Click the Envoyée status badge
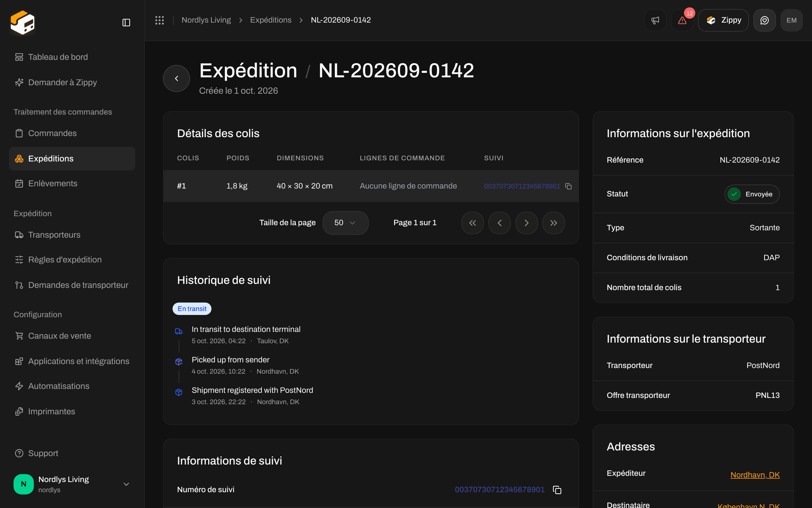 [x=752, y=194]
